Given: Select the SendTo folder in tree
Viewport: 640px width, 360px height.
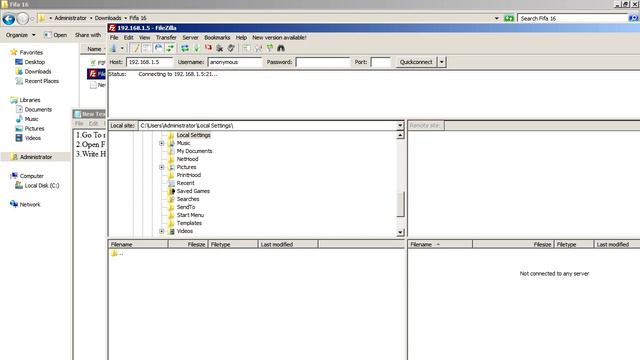Looking at the screenshot, I should [186, 207].
